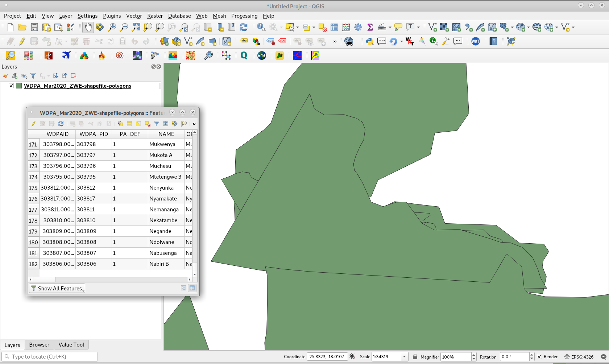Sort by the WDPAID column header
Screen dimensions: 609x364
click(x=57, y=134)
